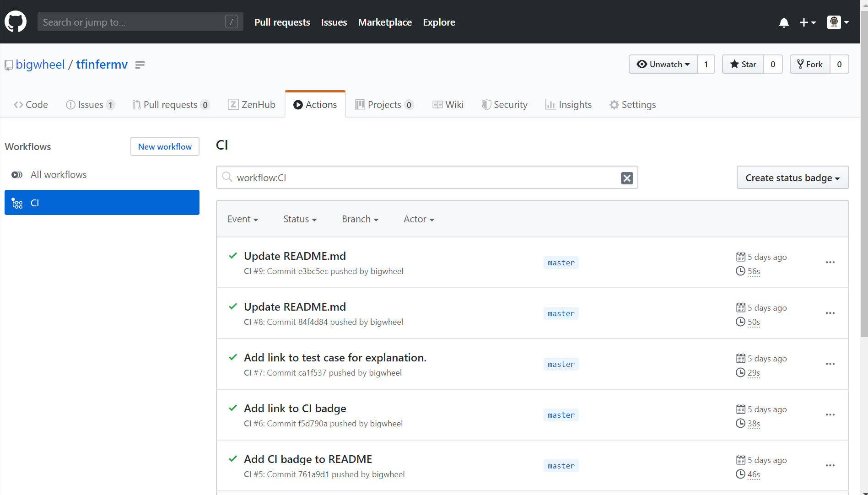Click the success checkmark of CI #8
The width and height of the screenshot is (868, 495).
(233, 307)
